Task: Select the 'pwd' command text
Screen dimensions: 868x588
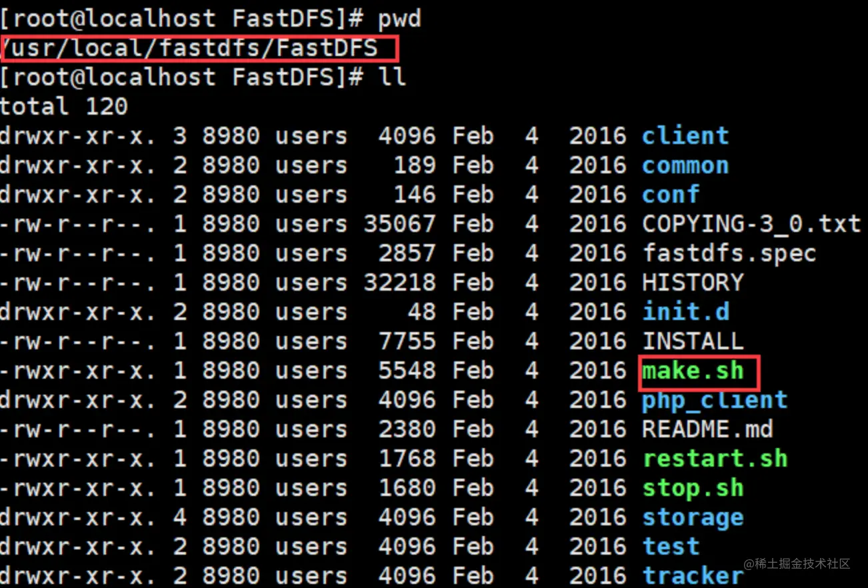Action: [x=399, y=19]
